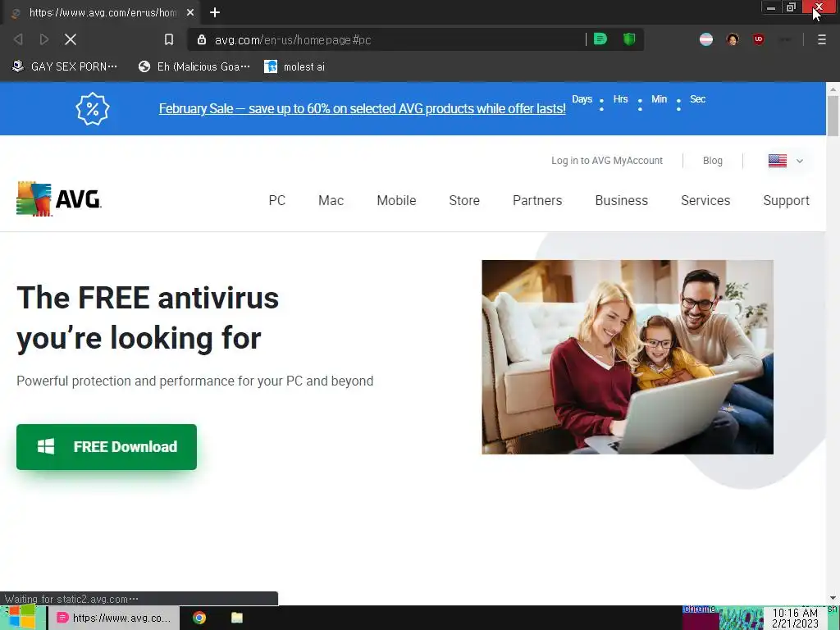The image size is (840, 630).
Task: Click the green shield icon
Action: click(x=629, y=39)
